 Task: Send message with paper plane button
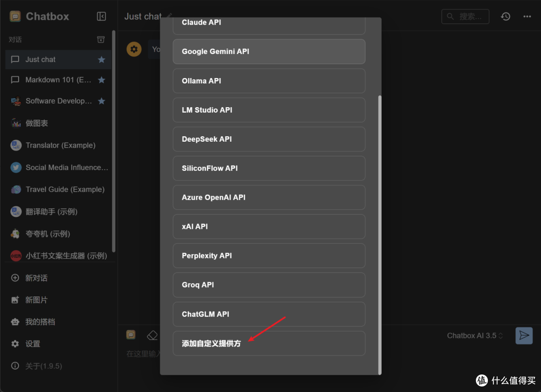524,335
